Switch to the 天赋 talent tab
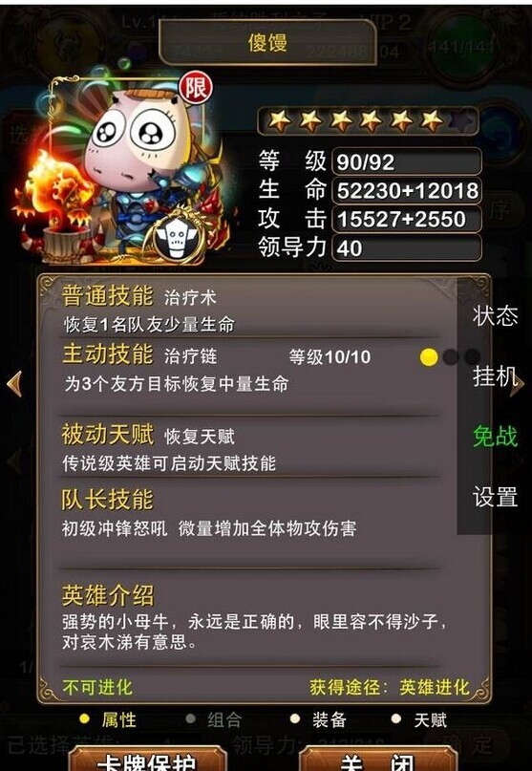This screenshot has width=532, height=771. pyautogui.click(x=420, y=719)
